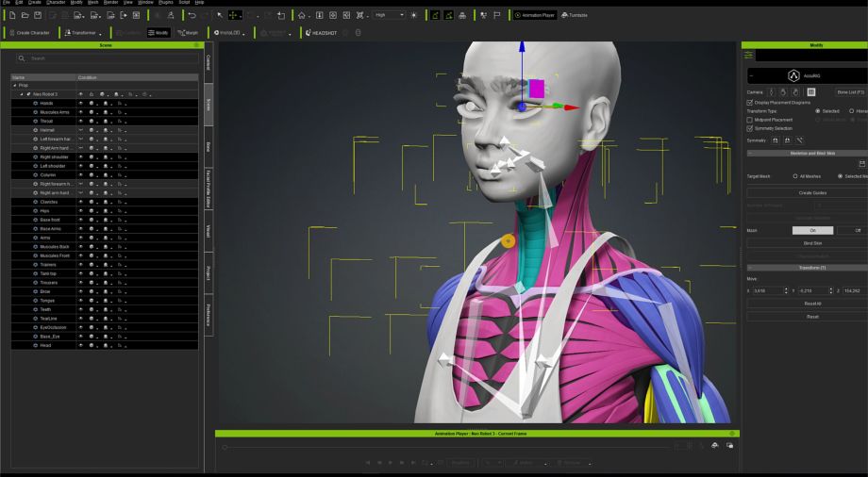Collapse the Transform (T) section
868x477 pixels.
click(x=750, y=268)
